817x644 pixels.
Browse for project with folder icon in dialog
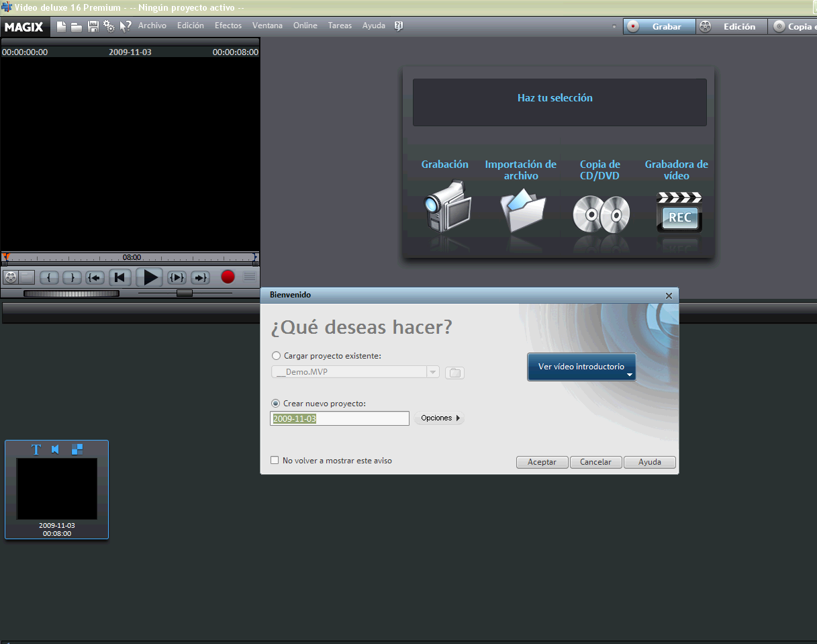(454, 373)
